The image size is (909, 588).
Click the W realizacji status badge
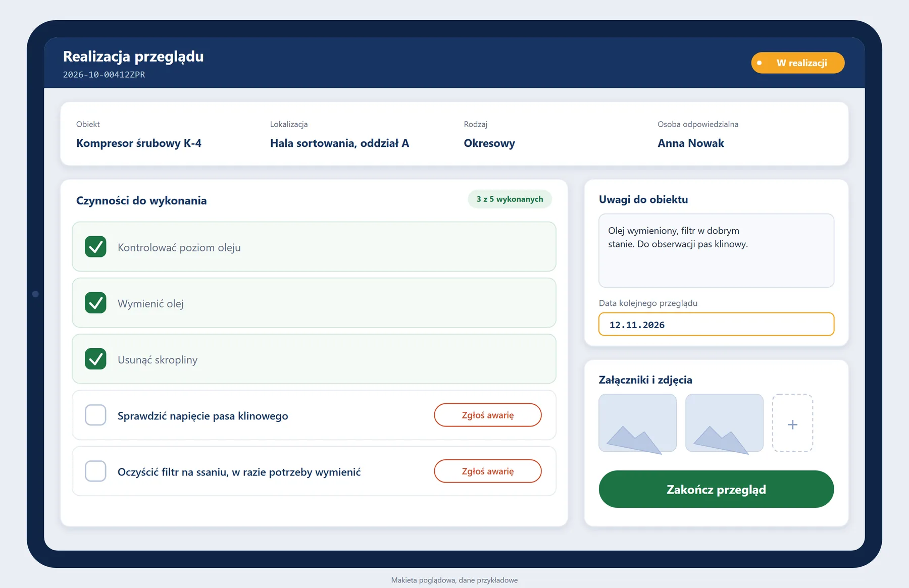click(x=798, y=63)
